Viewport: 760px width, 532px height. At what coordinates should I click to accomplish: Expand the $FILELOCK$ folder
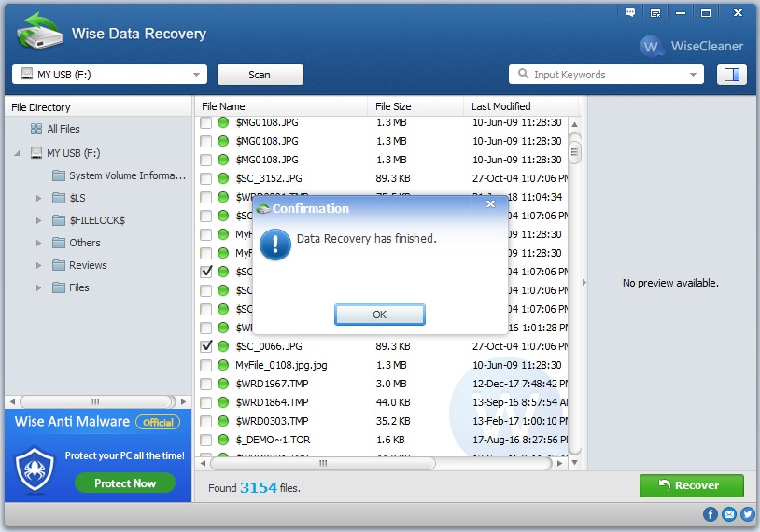(x=38, y=220)
